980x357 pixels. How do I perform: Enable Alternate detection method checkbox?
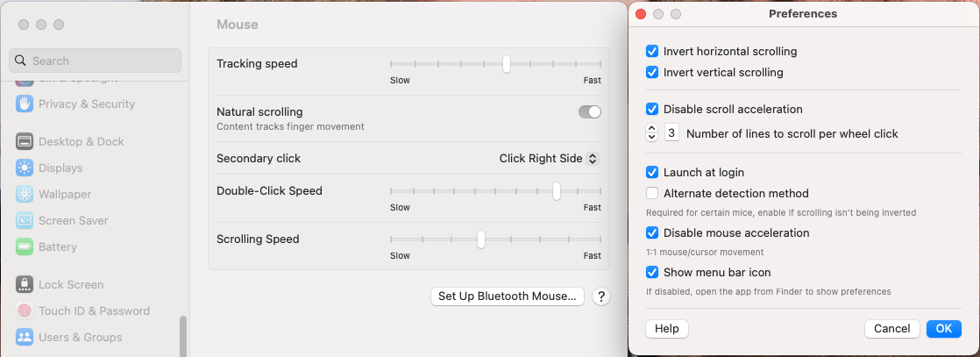tap(652, 193)
